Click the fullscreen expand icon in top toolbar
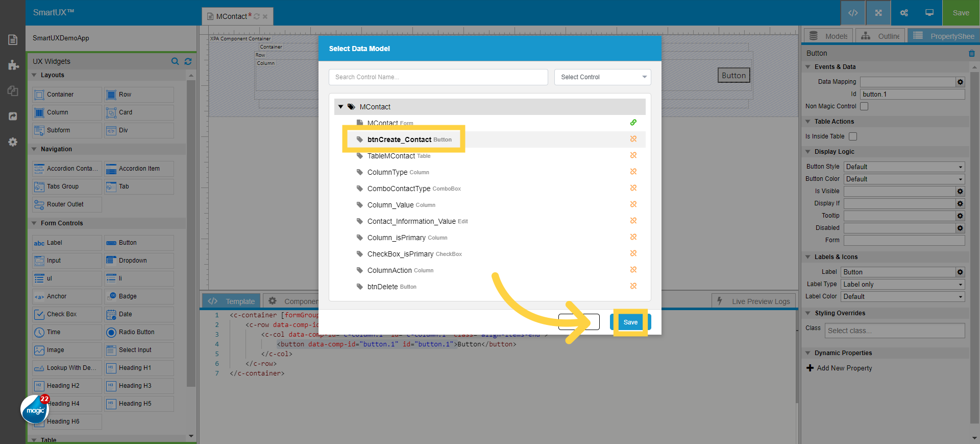 [x=878, y=13]
